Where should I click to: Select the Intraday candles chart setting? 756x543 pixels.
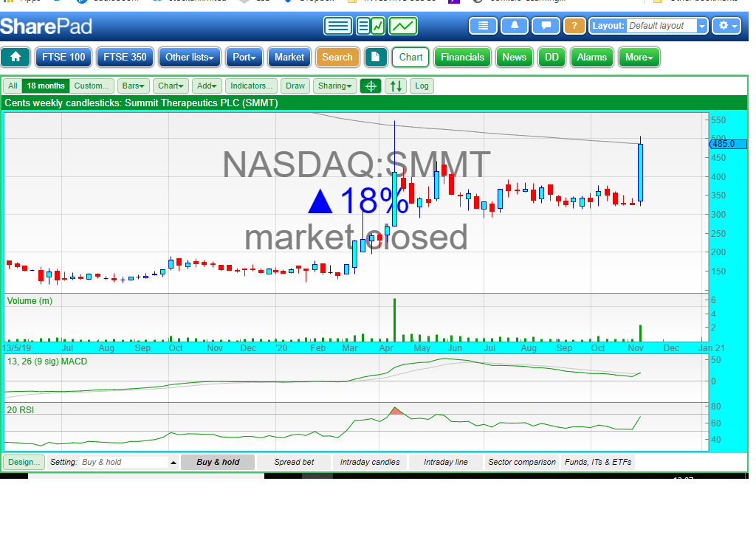point(370,462)
